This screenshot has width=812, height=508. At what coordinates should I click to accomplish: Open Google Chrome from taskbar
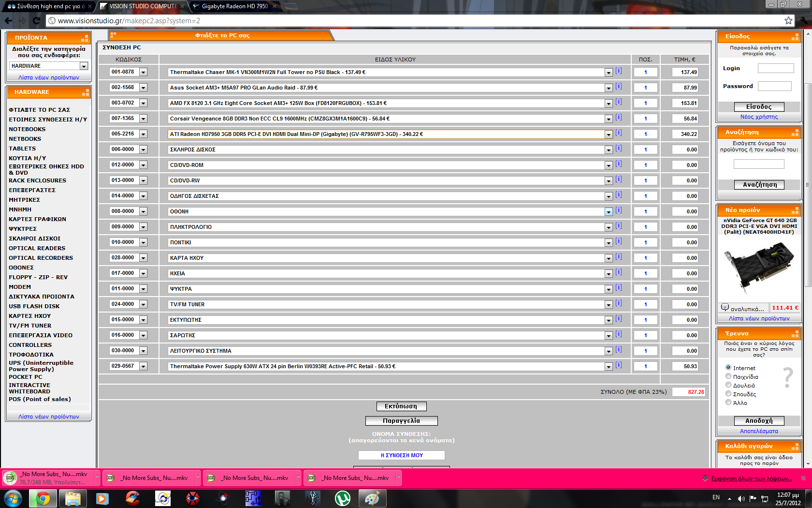tap(43, 498)
